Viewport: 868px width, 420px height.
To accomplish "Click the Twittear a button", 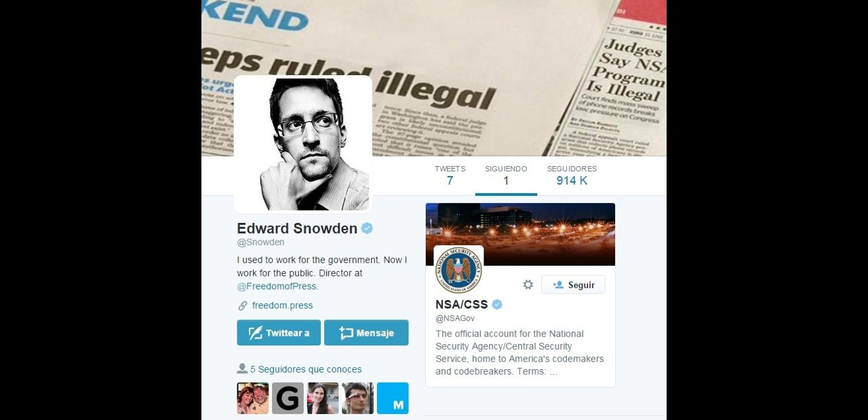I will point(279,333).
